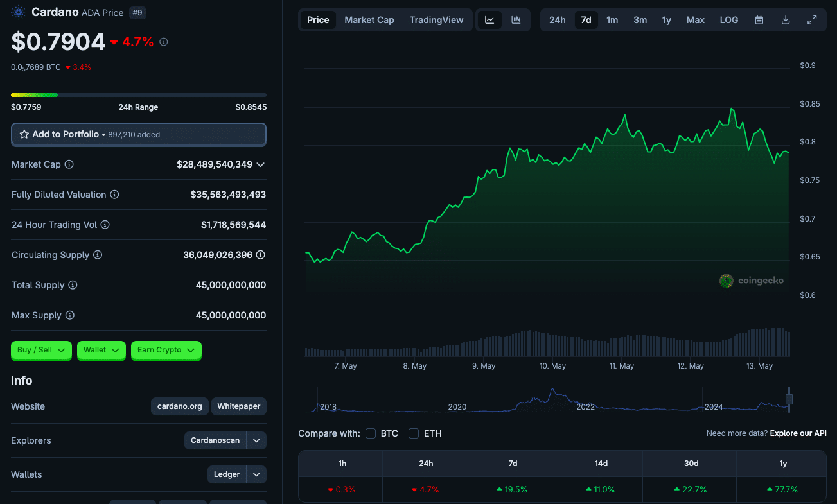Switch to Market Cap chart tab

click(369, 20)
